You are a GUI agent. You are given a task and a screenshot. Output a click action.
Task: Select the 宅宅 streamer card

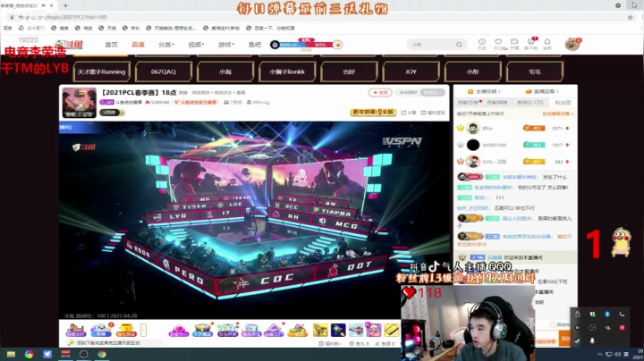[x=534, y=71]
